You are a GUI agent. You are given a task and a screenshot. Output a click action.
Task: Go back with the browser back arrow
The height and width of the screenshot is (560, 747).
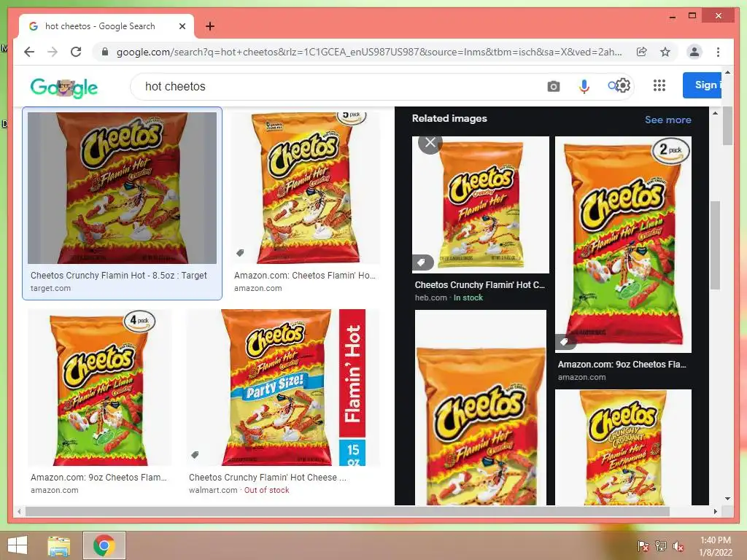(29, 52)
